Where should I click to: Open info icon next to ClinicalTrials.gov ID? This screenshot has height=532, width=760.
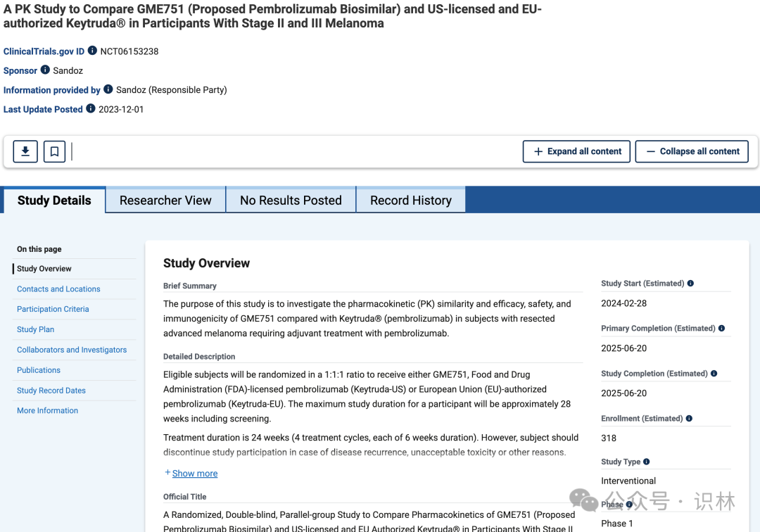click(x=92, y=51)
